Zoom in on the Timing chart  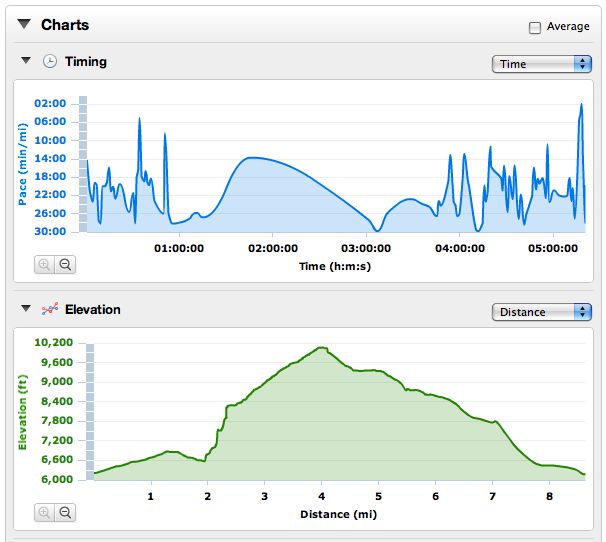coord(45,264)
